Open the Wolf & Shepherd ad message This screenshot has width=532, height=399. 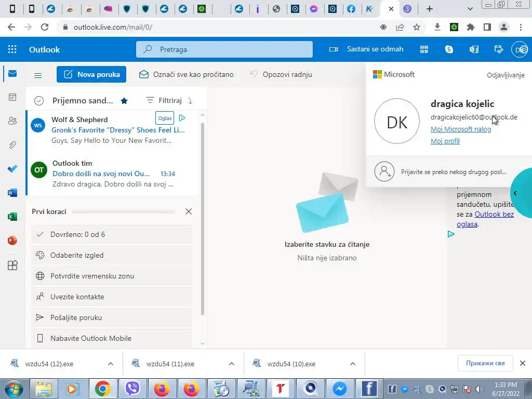[x=112, y=130]
